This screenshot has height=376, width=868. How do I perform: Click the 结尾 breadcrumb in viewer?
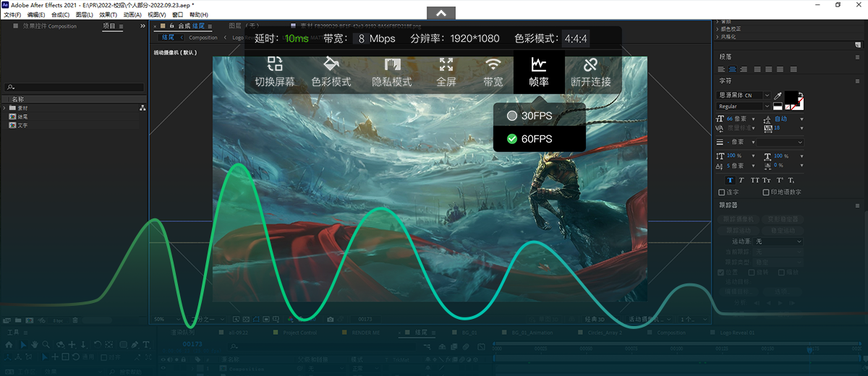pyautogui.click(x=168, y=38)
